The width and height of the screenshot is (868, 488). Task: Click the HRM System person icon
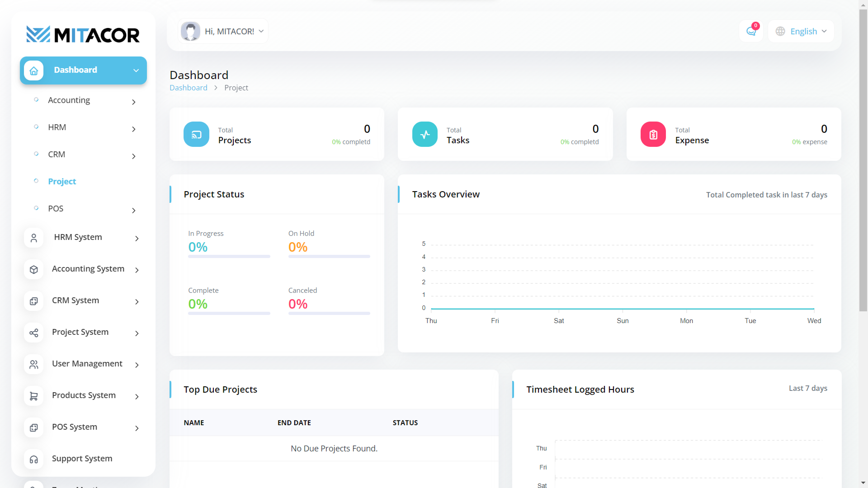[x=34, y=238]
